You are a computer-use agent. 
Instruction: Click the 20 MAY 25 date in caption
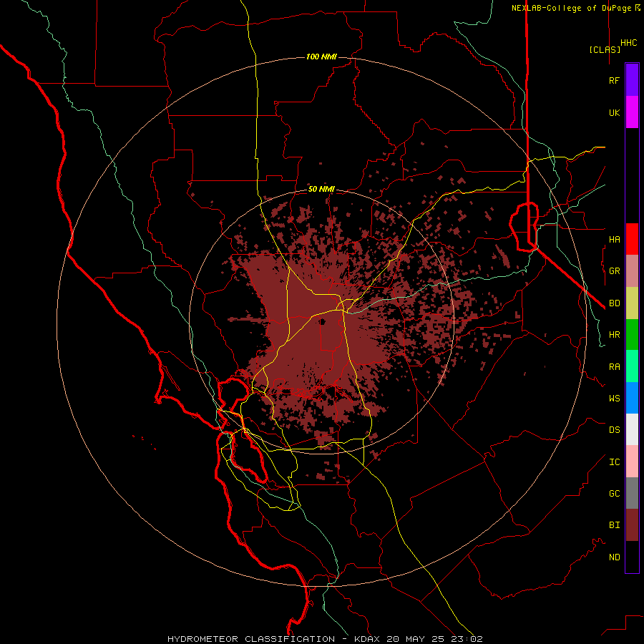[416, 639]
